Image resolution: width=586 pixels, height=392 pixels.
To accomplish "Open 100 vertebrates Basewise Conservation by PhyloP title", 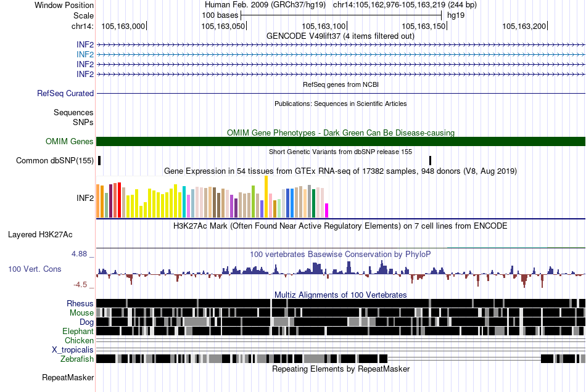I will pyautogui.click(x=340, y=254).
